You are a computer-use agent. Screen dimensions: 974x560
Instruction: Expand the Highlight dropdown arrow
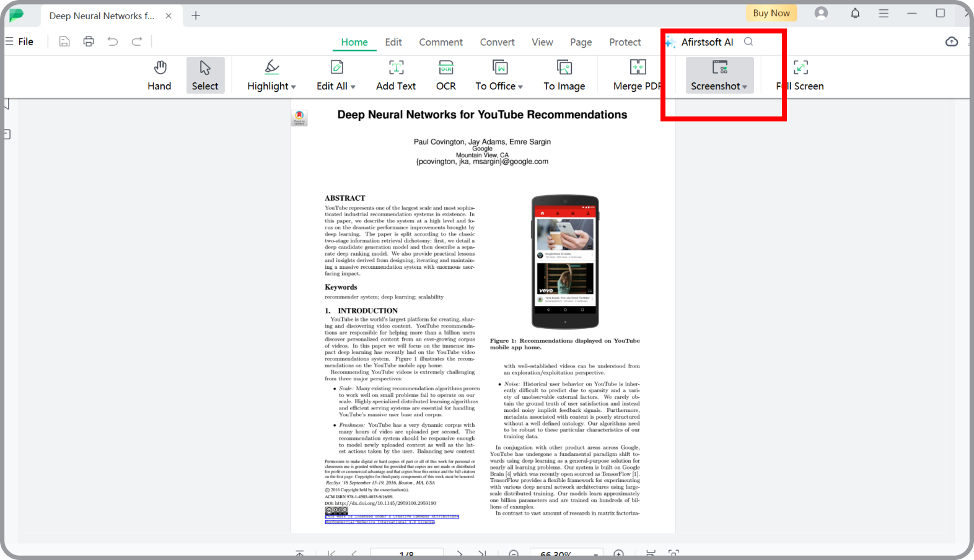[x=294, y=87]
